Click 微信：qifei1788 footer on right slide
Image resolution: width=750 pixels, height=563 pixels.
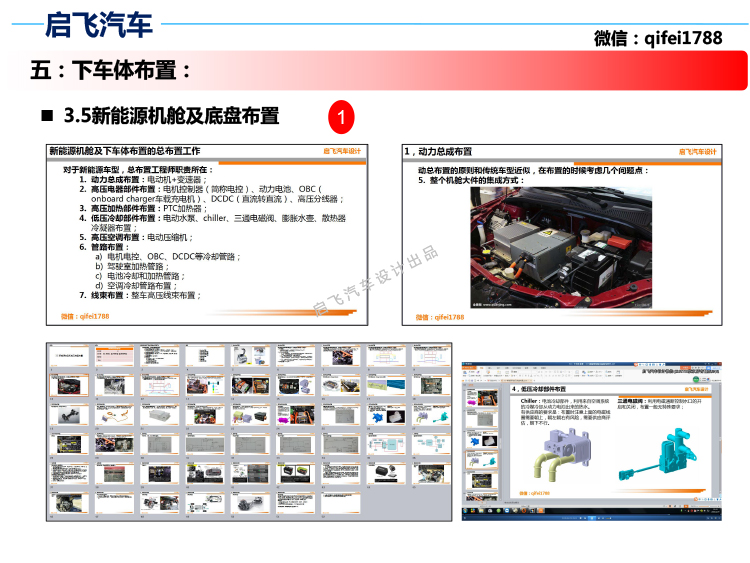click(440, 316)
